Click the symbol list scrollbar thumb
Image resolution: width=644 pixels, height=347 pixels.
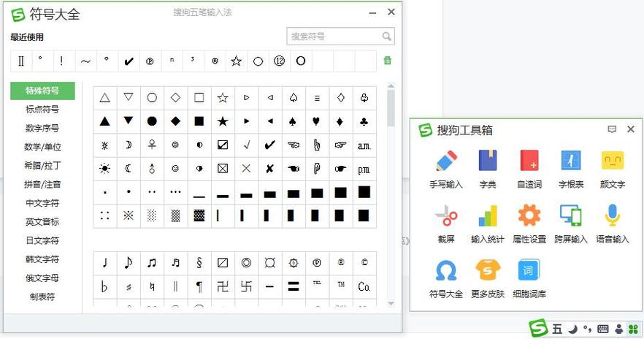click(391, 107)
